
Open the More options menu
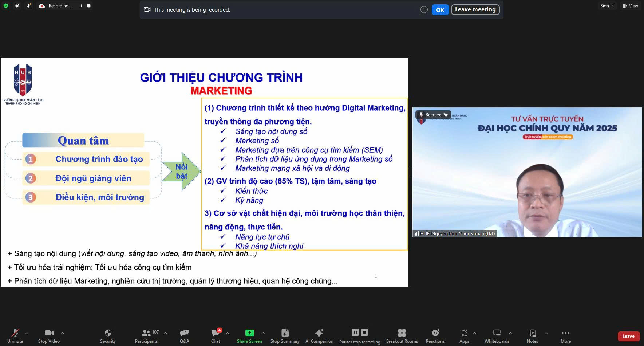click(x=566, y=336)
